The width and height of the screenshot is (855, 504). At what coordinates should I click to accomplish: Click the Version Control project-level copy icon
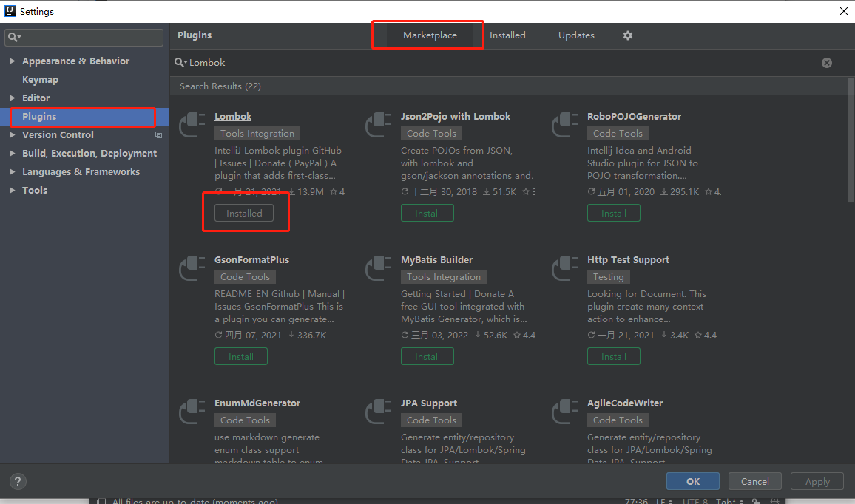[159, 135]
